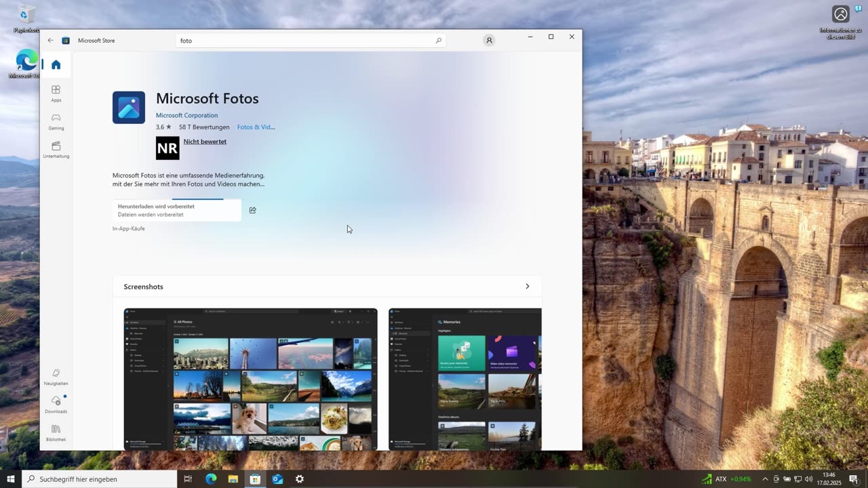Click the search magnifier in Store search box
This screenshot has width=868, height=488.
pyautogui.click(x=438, y=41)
